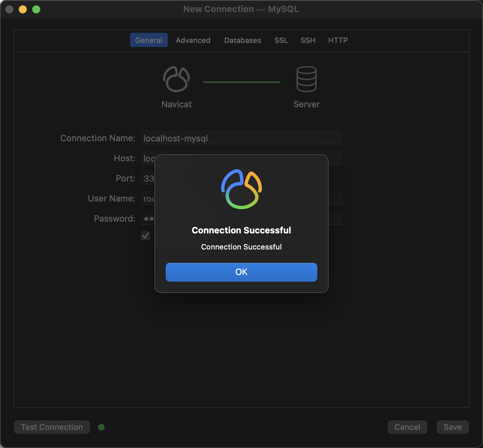Open the Databases tab
This screenshot has height=448, width=483.
click(243, 40)
